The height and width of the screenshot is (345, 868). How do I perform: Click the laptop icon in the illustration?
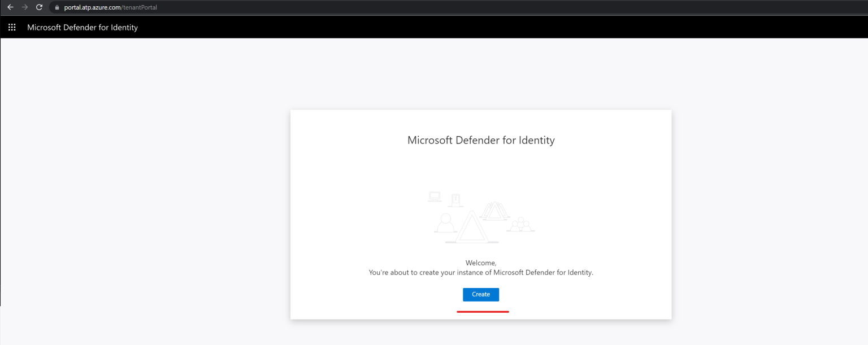pyautogui.click(x=434, y=196)
